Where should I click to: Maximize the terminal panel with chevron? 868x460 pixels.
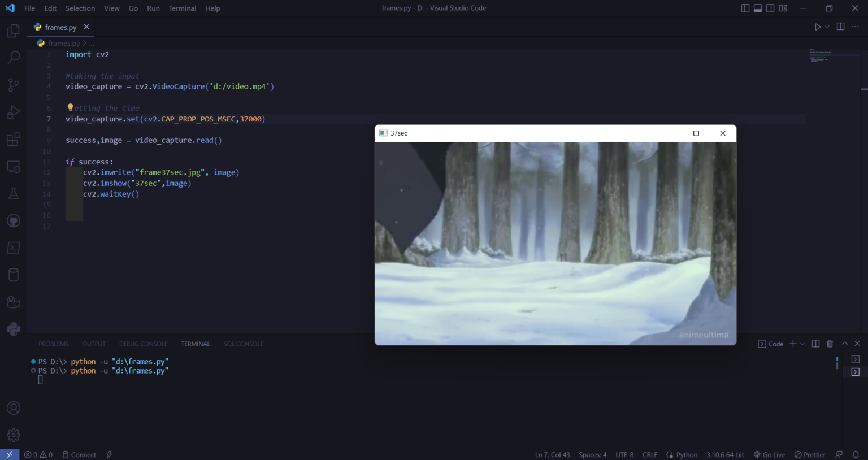pyautogui.click(x=845, y=344)
